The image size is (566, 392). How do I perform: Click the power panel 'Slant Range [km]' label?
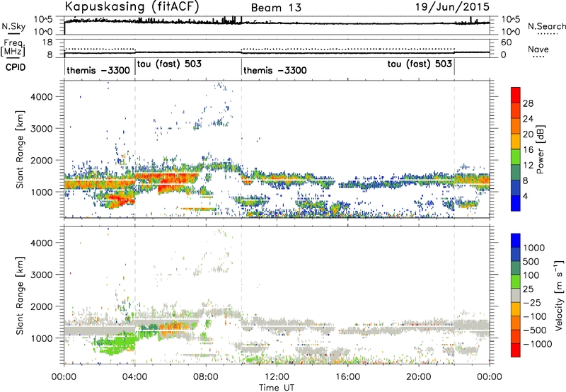(x=20, y=149)
